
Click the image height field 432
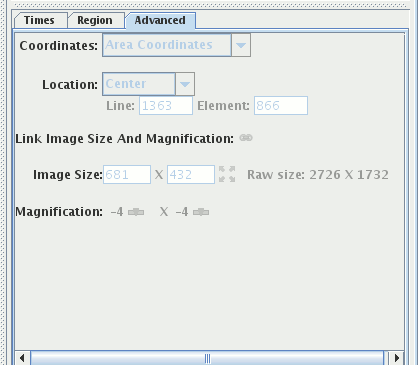191,174
